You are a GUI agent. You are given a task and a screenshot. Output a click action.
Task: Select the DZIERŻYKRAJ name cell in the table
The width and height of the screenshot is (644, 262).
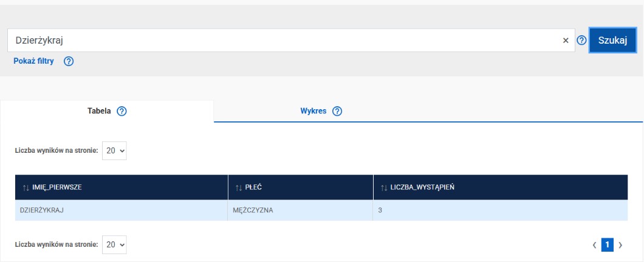point(38,210)
